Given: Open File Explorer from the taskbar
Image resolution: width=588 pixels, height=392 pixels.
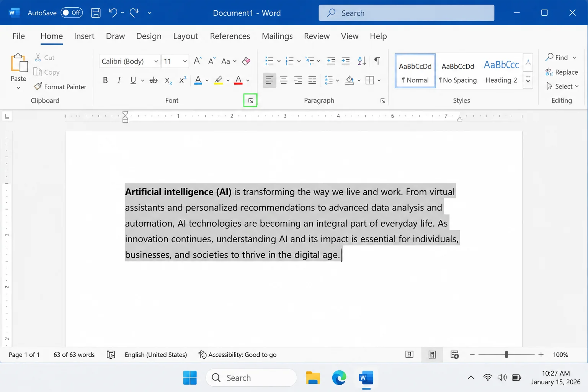Looking at the screenshot, I should (x=313, y=378).
